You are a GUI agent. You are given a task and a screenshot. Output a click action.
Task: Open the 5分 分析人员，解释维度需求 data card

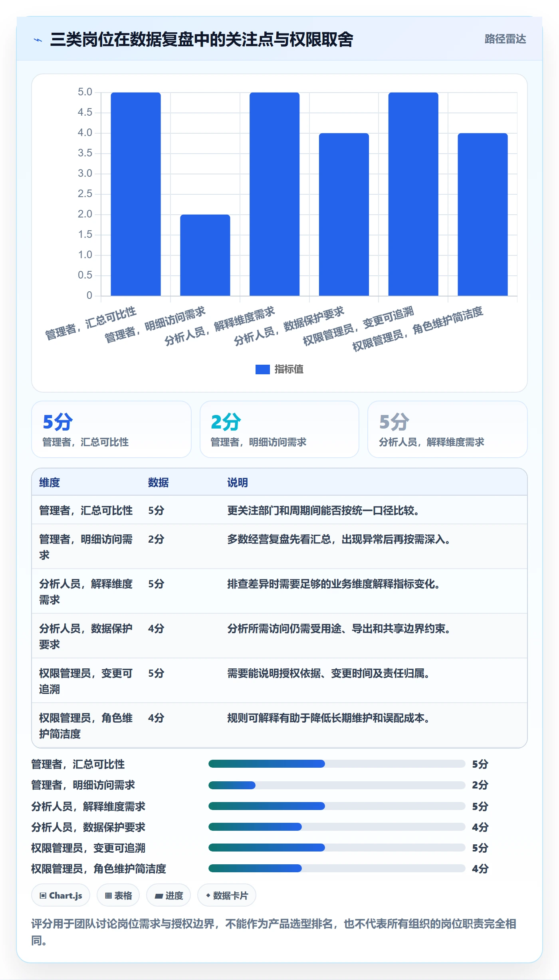pos(448,429)
